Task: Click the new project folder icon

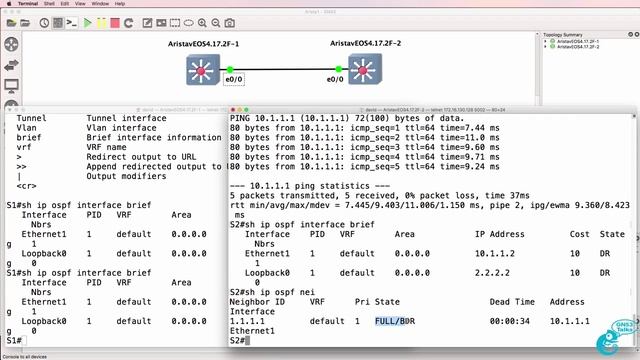Action: [11, 23]
